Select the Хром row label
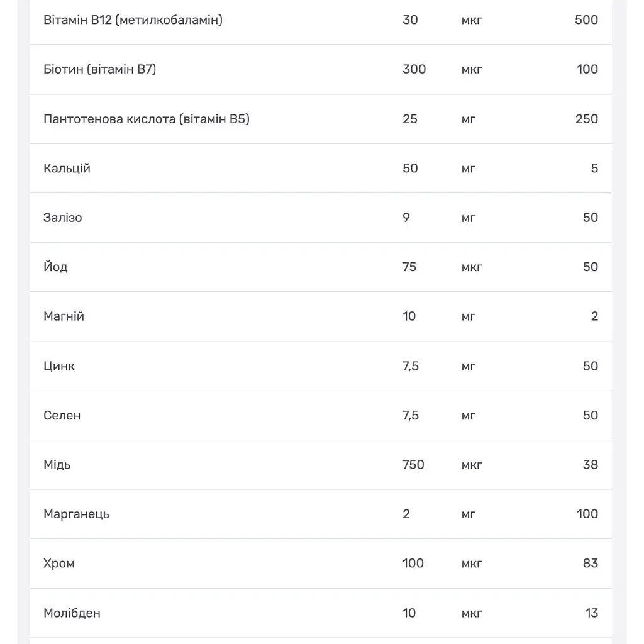 [59, 563]
